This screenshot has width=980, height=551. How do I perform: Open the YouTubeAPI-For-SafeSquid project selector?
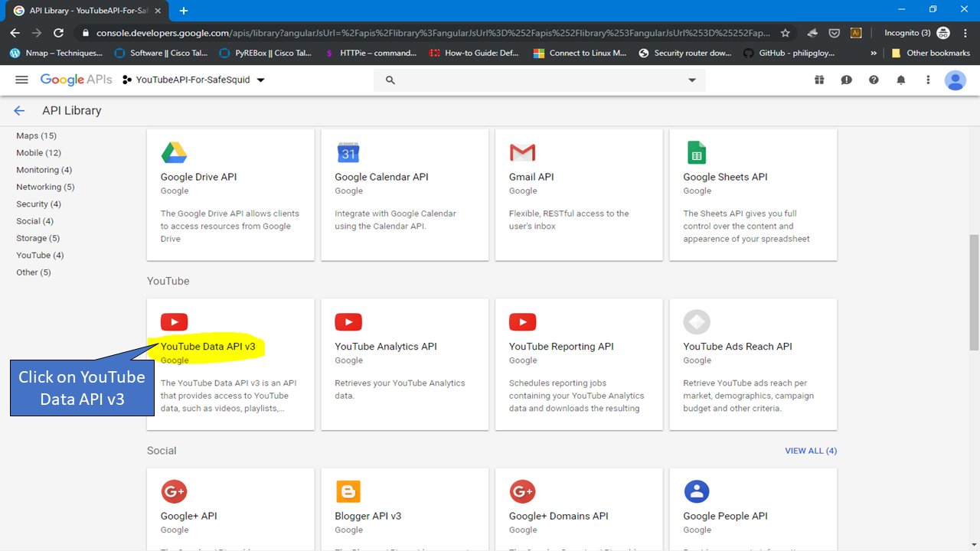(194, 80)
